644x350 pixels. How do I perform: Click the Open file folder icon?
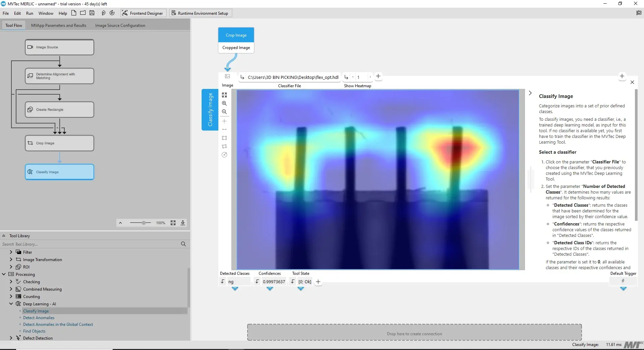pos(83,13)
